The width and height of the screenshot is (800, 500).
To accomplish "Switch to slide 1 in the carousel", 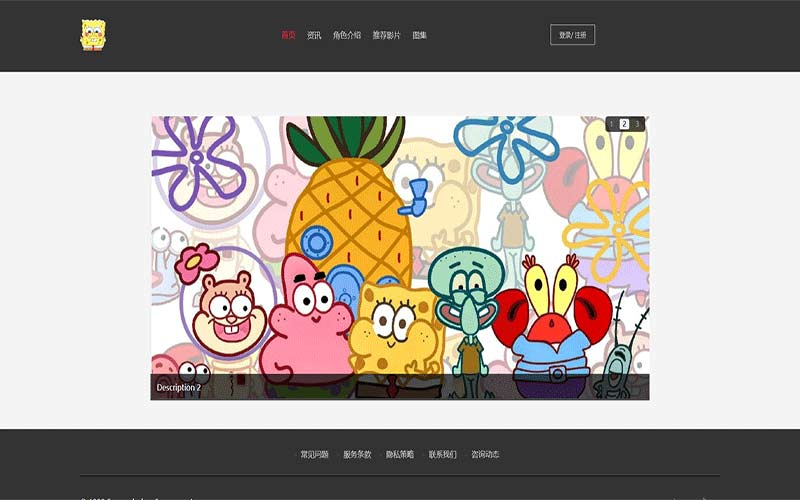I will (612, 124).
